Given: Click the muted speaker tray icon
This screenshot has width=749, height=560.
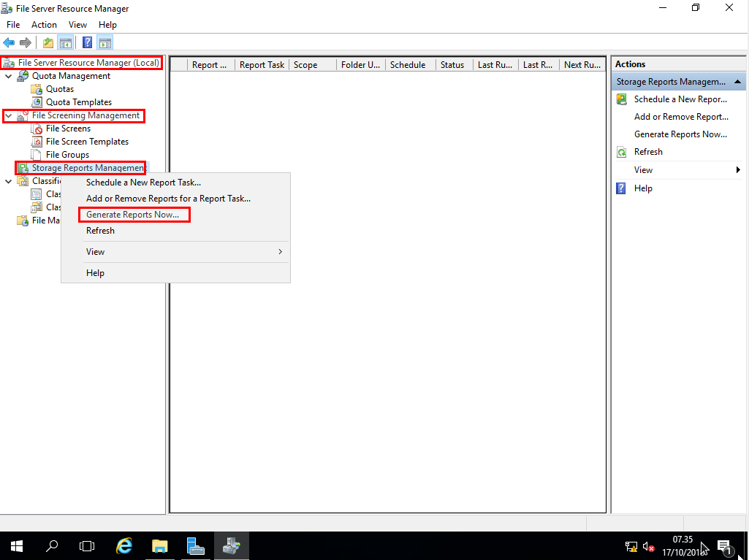Looking at the screenshot, I should click(648, 547).
